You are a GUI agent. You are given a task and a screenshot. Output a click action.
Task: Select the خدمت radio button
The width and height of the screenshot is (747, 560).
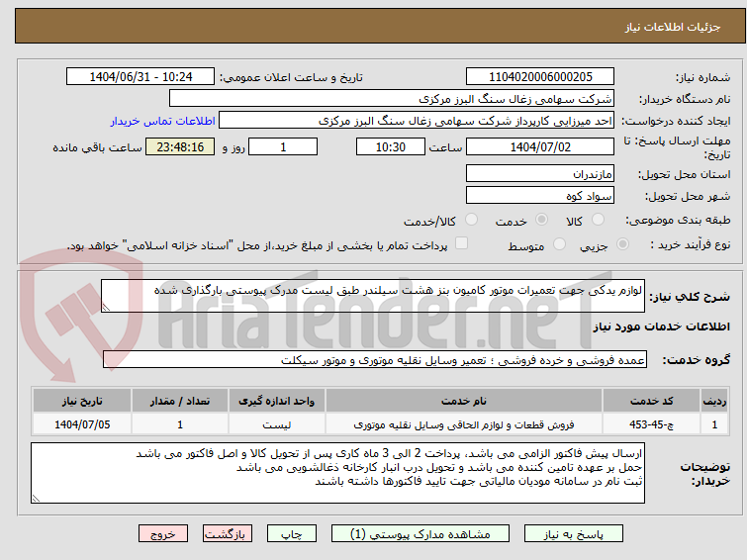541,220
